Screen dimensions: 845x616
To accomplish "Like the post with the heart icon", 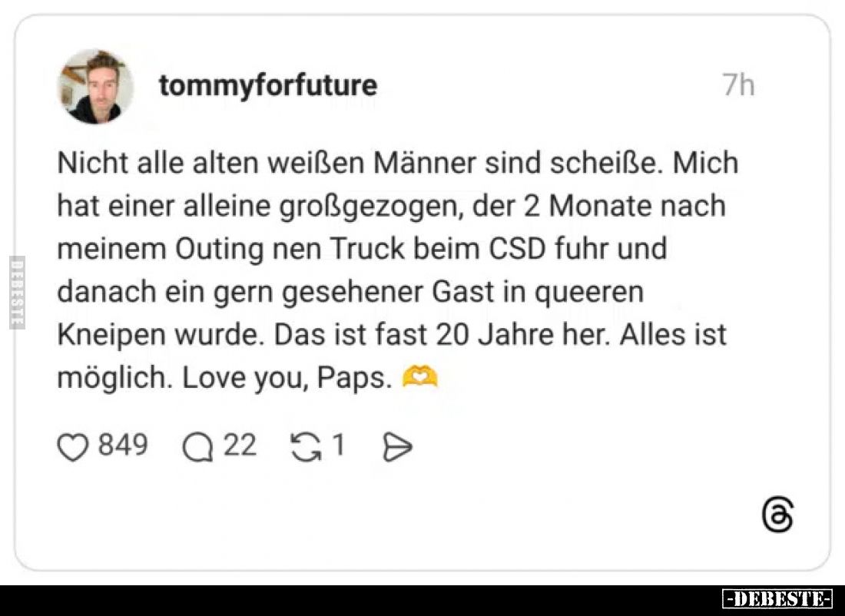I will click(x=73, y=448).
